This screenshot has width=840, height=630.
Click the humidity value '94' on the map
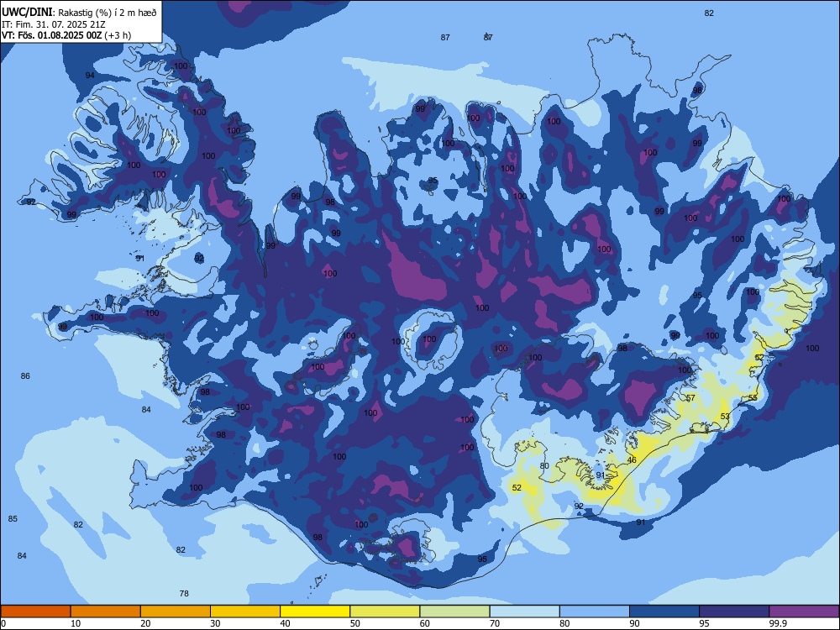click(90, 75)
